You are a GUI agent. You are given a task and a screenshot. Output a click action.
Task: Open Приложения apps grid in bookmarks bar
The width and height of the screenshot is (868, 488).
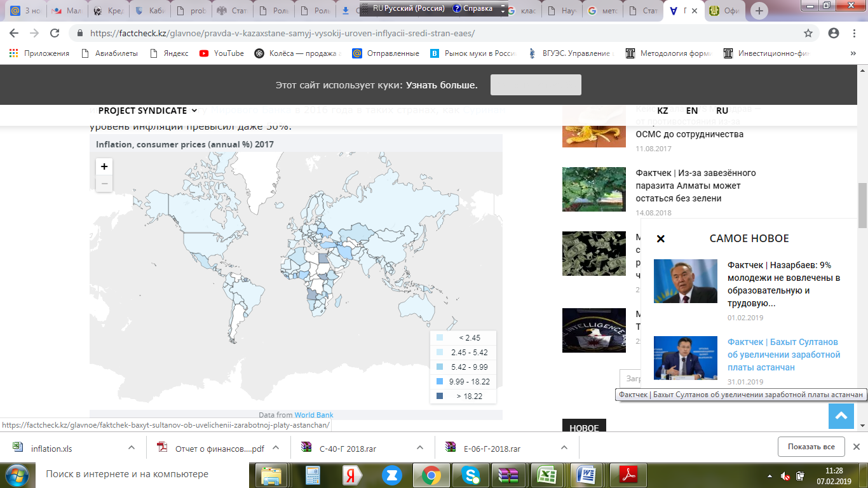(39, 53)
